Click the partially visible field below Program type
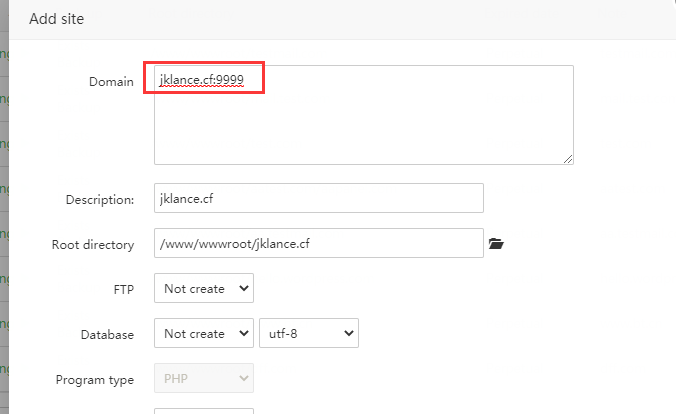The height and width of the screenshot is (414, 676). point(204,410)
